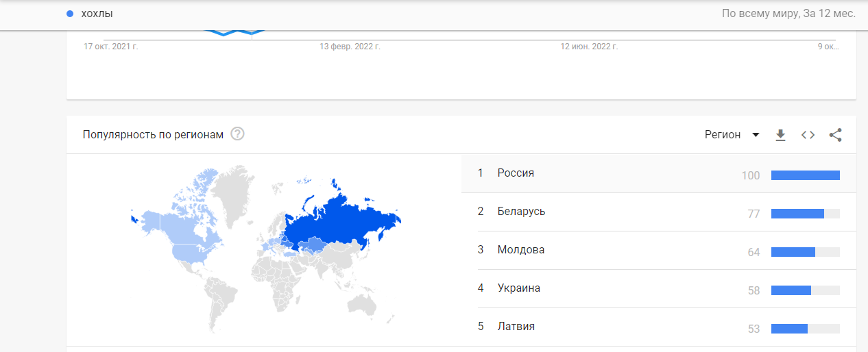
Task: Open the Латвия region entry
Action: tap(658, 327)
